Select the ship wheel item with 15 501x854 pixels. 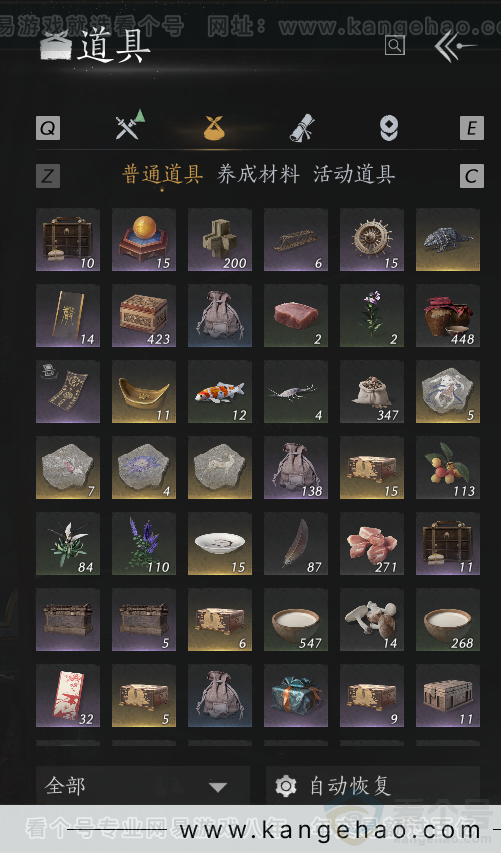coord(372,240)
